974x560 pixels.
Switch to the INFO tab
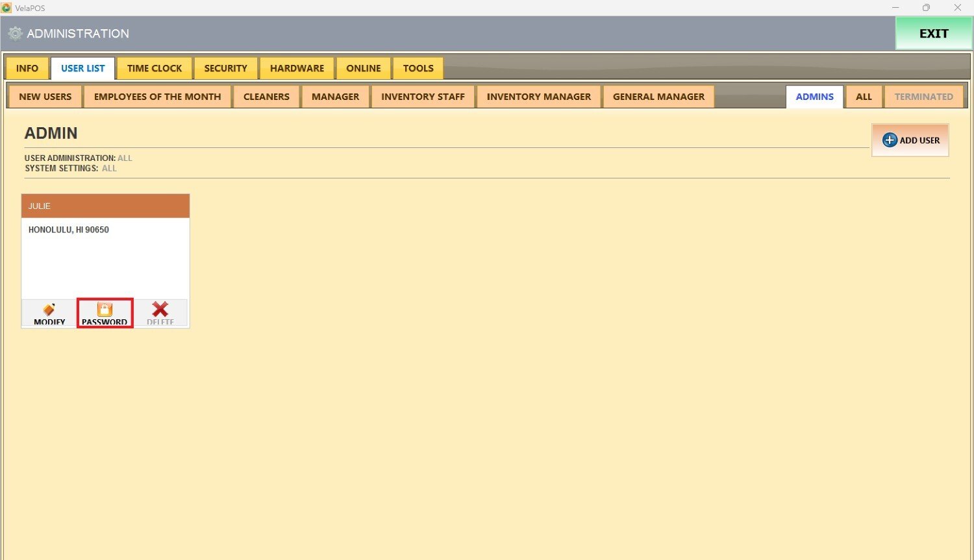point(27,68)
